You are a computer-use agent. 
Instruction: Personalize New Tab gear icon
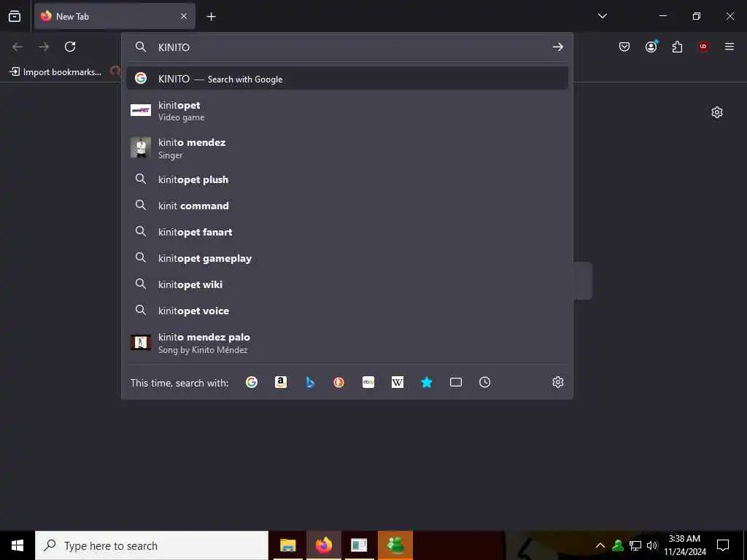(717, 112)
